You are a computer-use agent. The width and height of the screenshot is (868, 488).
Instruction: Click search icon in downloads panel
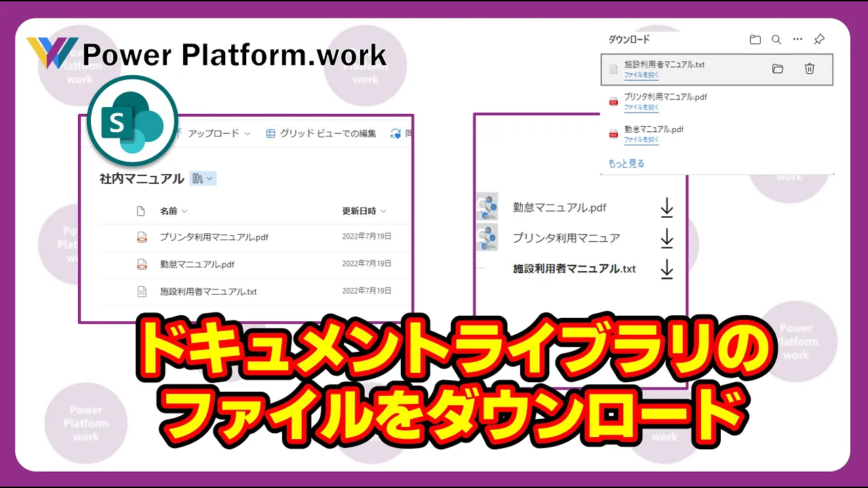point(776,39)
